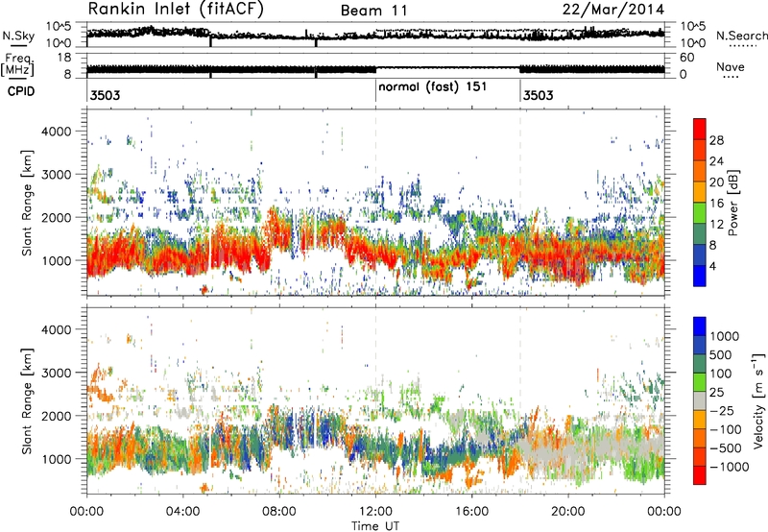This screenshot has height=532, width=768.
Task: Click the 'N.Search' legend label
Action: (742, 36)
